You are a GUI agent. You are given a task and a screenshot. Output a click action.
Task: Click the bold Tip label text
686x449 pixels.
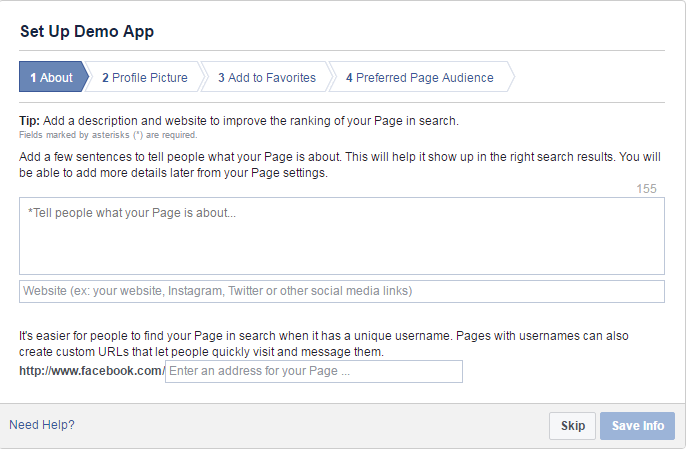tap(29, 121)
